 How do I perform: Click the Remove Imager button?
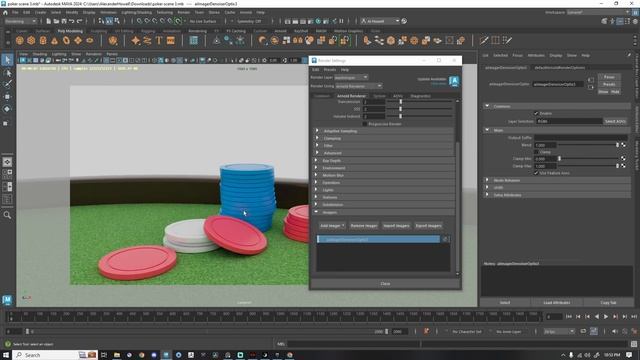tap(364, 226)
